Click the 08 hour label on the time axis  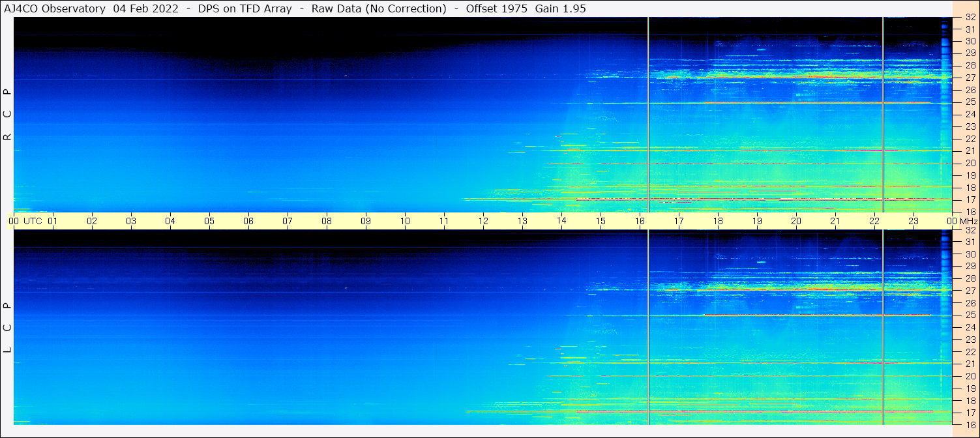point(327,221)
